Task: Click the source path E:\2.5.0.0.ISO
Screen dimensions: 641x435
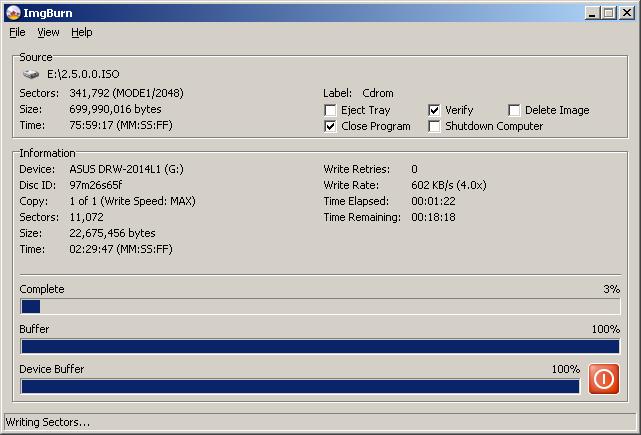Action: [x=83, y=74]
